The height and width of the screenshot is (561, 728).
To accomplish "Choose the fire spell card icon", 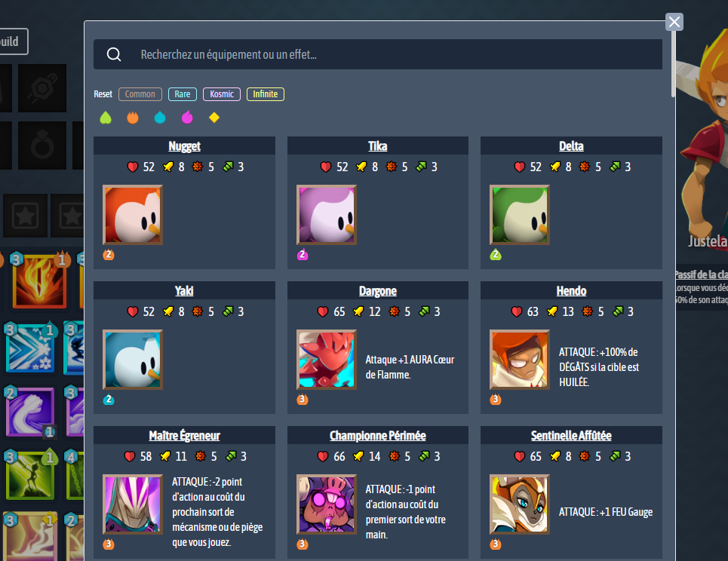I will pyautogui.click(x=39, y=282).
